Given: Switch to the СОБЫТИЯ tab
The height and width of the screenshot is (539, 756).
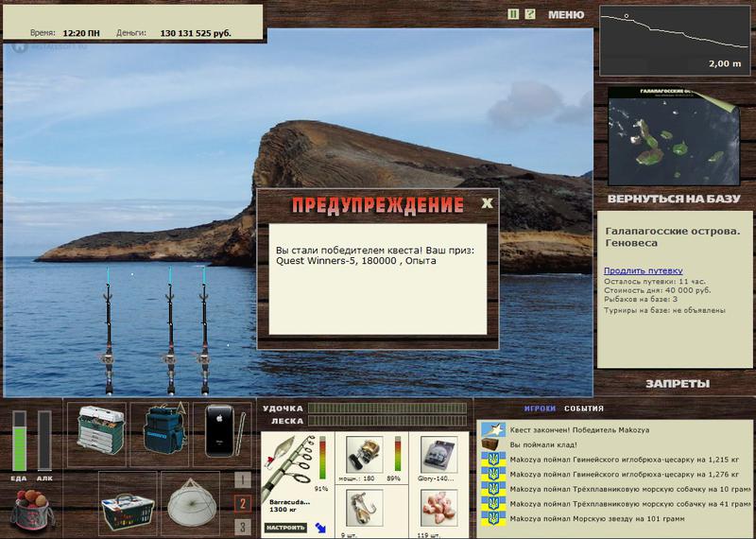Looking at the screenshot, I should pos(584,409).
